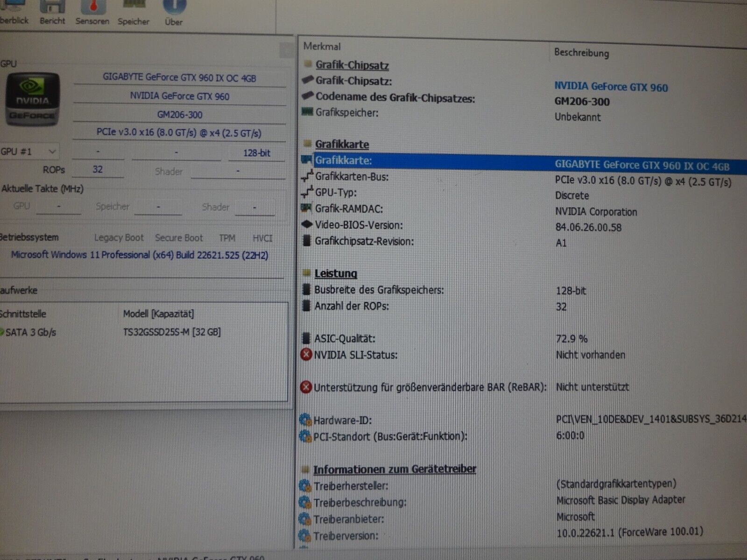Click the NVIDIA GeForce GTX 960 link
This screenshot has width=747, height=560.
[x=611, y=87]
